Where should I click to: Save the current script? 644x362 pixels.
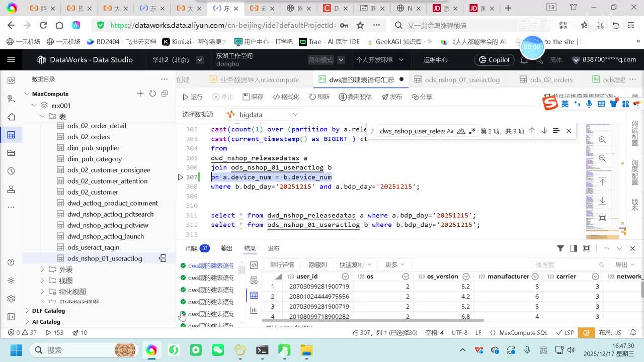tap(253, 97)
